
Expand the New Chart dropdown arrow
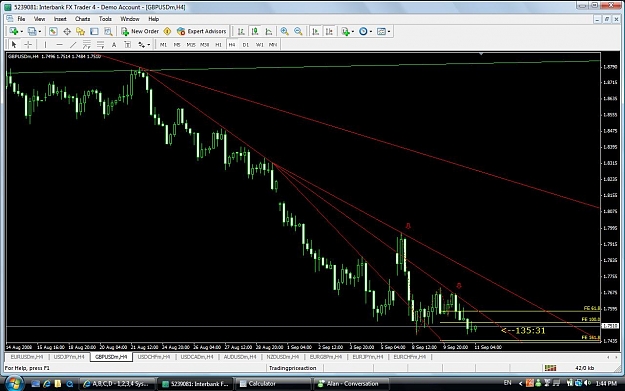click(21, 31)
